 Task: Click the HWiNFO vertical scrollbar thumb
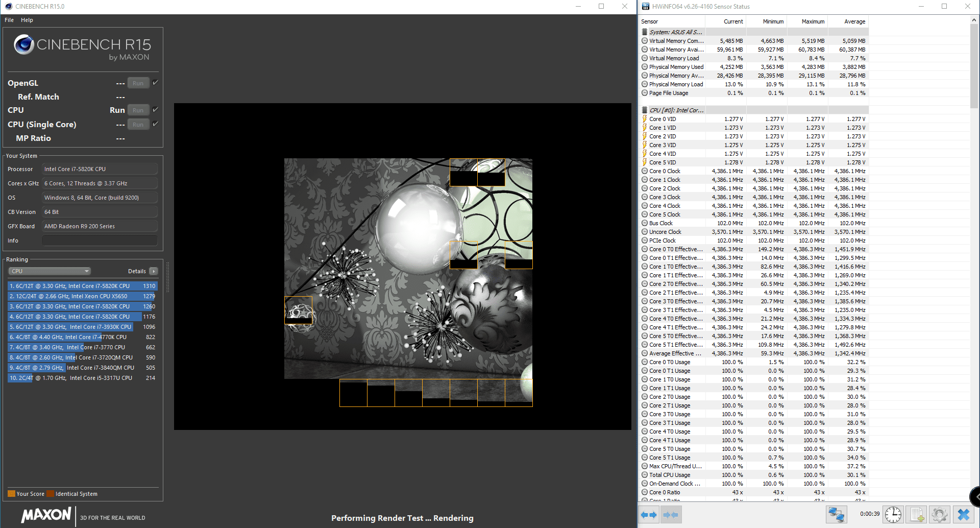coord(974,66)
